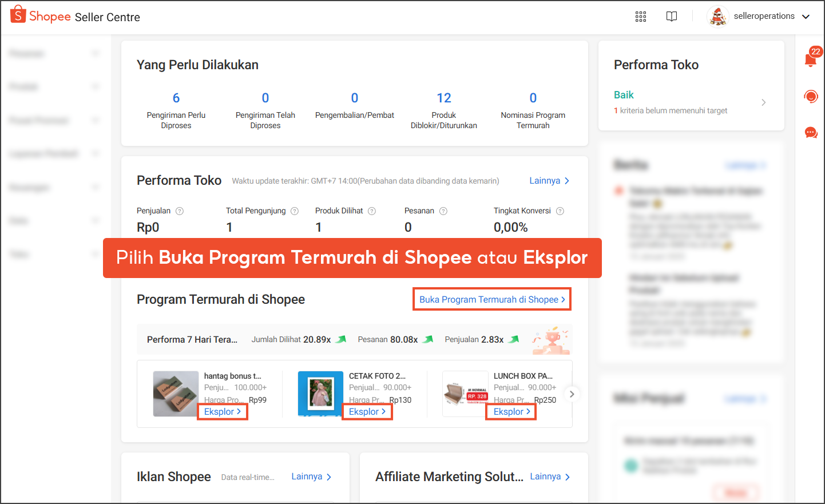Show the Penjualan metric tooltip question mark
Screen dimensions: 825x504
coord(179,211)
